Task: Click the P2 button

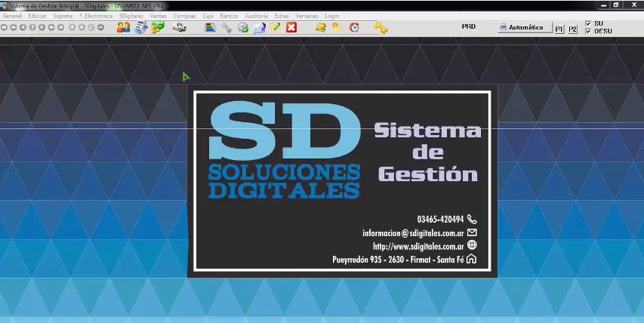Action: coord(572,29)
